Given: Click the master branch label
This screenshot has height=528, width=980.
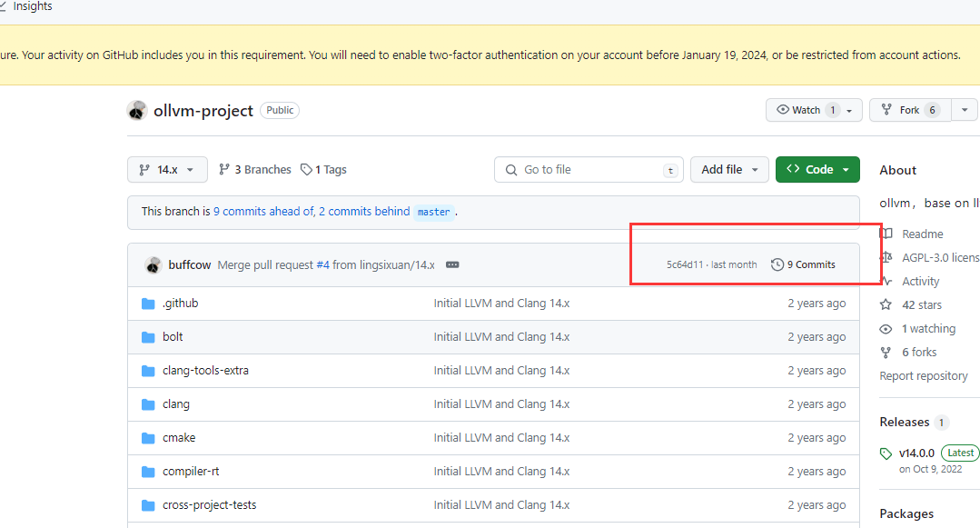Looking at the screenshot, I should pos(434,212).
